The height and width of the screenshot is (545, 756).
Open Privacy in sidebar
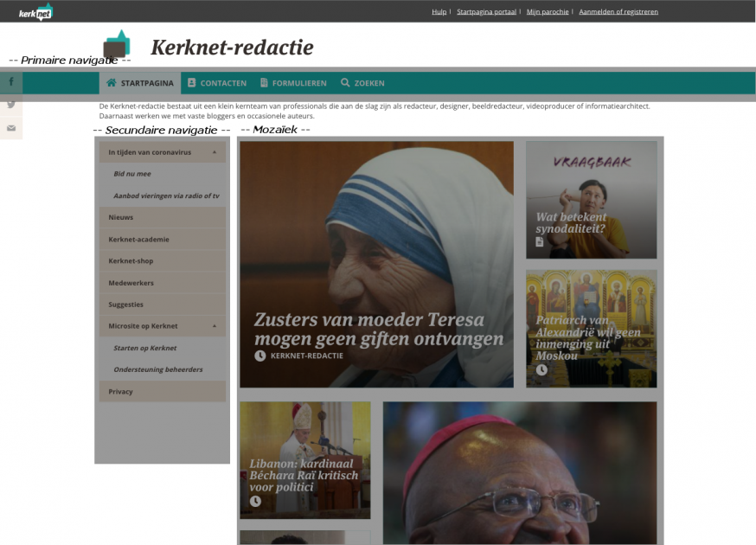pos(163,392)
